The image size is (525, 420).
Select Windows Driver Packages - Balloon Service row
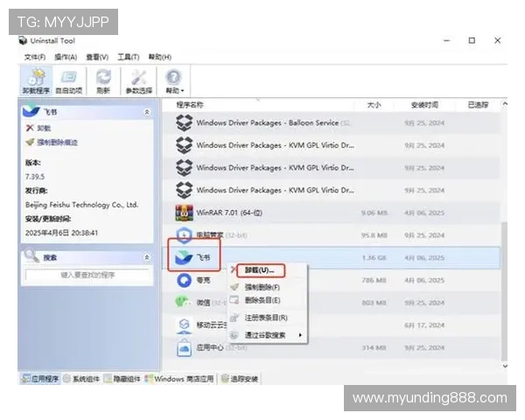(x=332, y=122)
